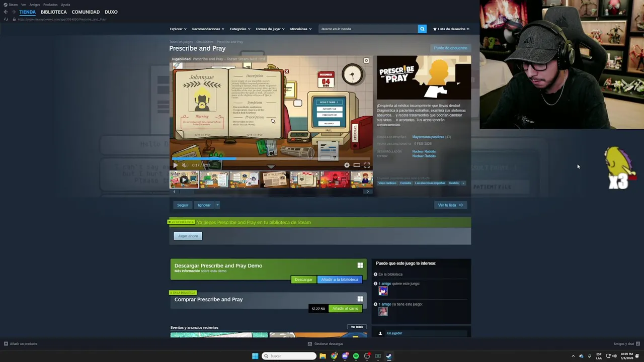Viewport: 644px width, 362px height.
Task: Open the Ayuda menu
Action: (x=65, y=5)
